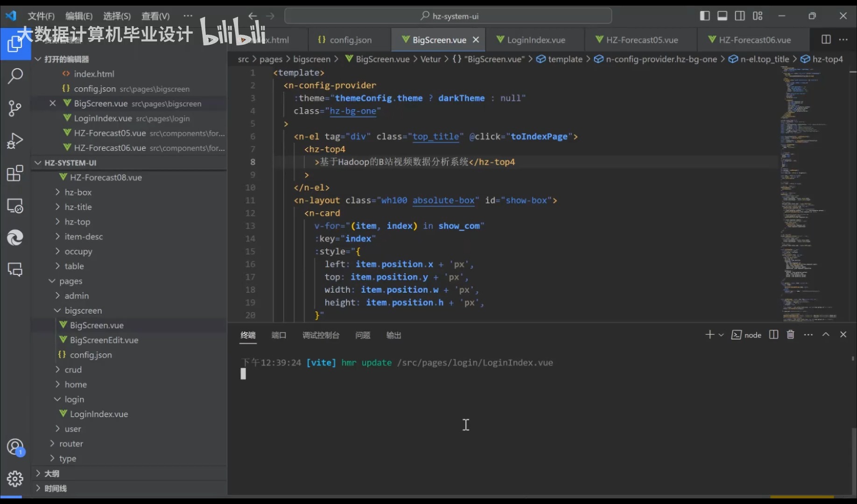Toggle the secondary side bar
857x504 pixels.
(740, 16)
